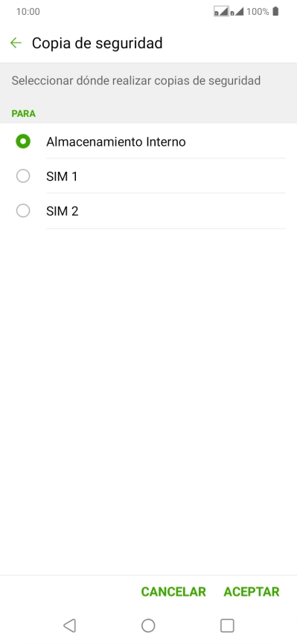Screen dimensions: 297x644
Task: Choose the SIM 1 list row
Action: [x=149, y=176]
